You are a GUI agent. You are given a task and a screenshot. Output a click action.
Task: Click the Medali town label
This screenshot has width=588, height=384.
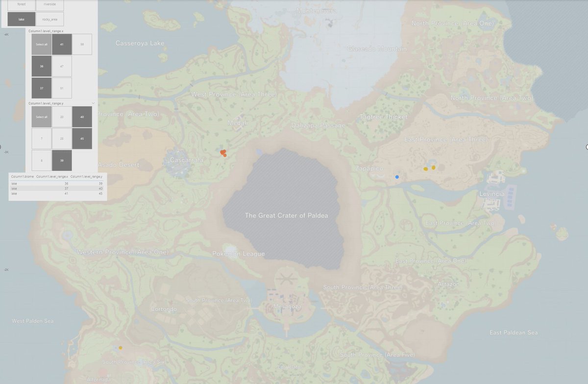tap(238, 123)
